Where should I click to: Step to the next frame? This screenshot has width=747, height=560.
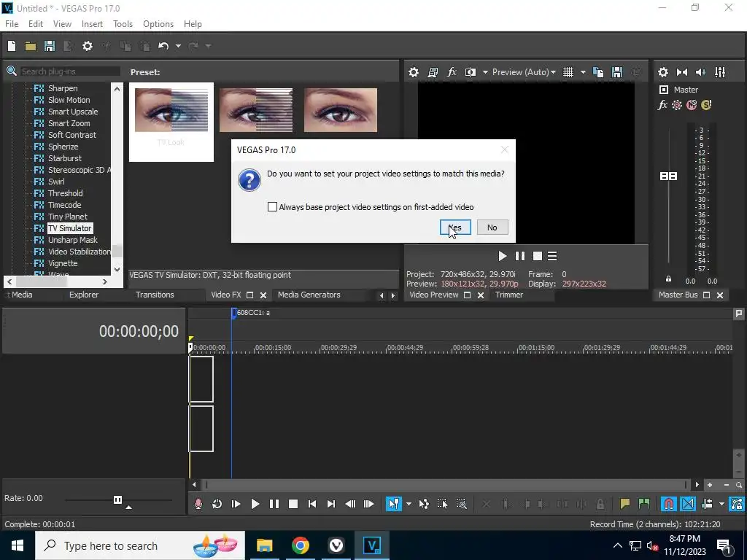tap(368, 504)
